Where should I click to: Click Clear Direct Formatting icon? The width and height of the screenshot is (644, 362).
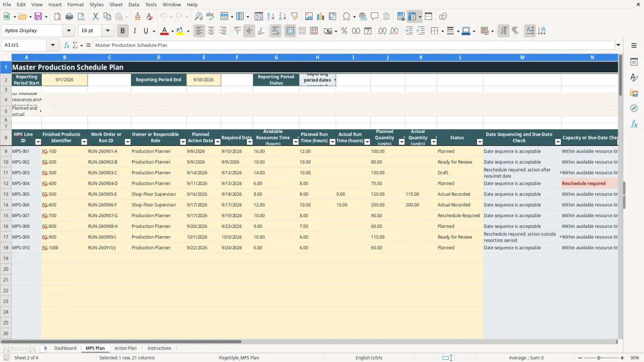tap(150, 17)
